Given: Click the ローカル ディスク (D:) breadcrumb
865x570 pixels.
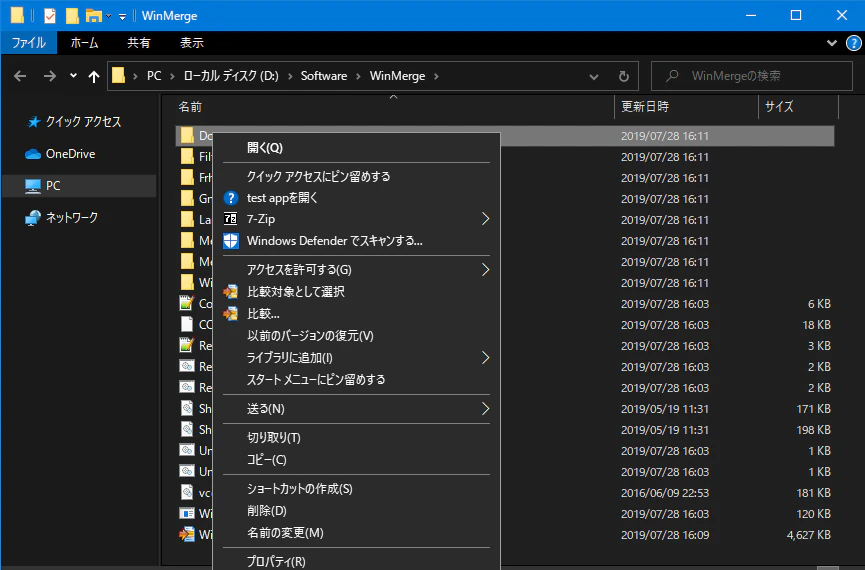Looking at the screenshot, I should (x=231, y=76).
